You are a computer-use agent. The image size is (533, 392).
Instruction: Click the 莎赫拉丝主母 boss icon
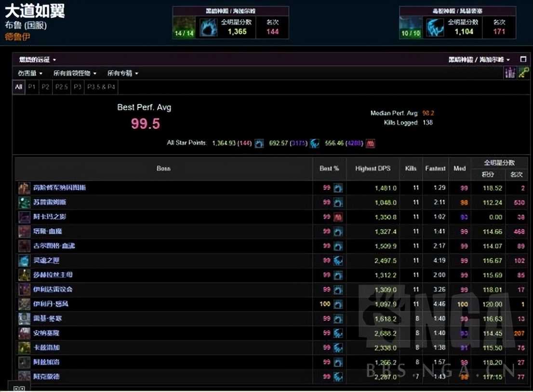pos(24,275)
